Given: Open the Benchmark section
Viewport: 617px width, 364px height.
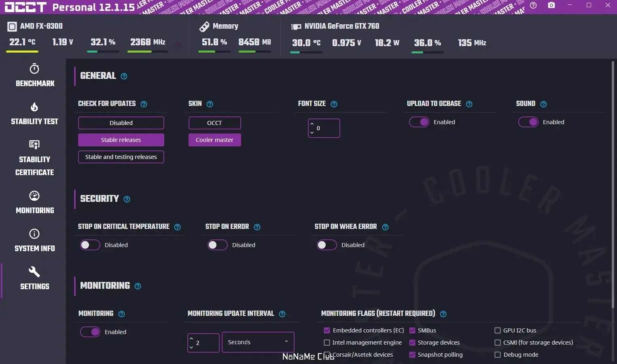Looking at the screenshot, I should pos(35,76).
